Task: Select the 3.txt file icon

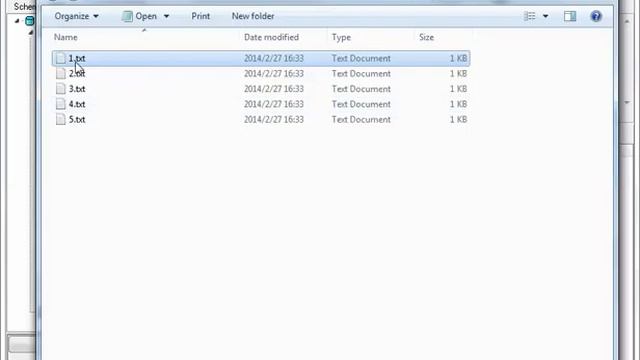Action: (60, 89)
